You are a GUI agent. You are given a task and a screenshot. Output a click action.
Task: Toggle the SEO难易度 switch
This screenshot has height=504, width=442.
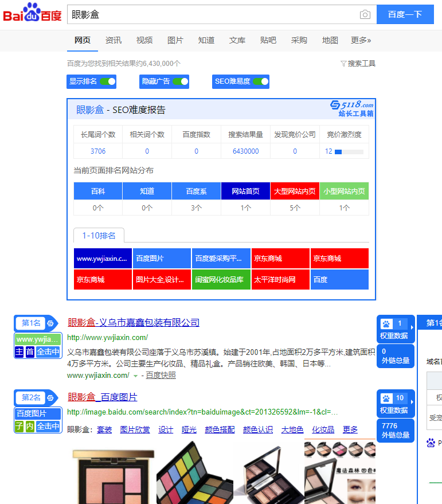(x=261, y=81)
